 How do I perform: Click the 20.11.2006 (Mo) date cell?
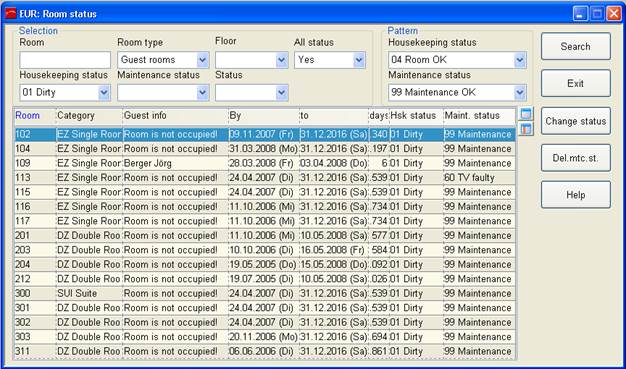[x=264, y=337]
